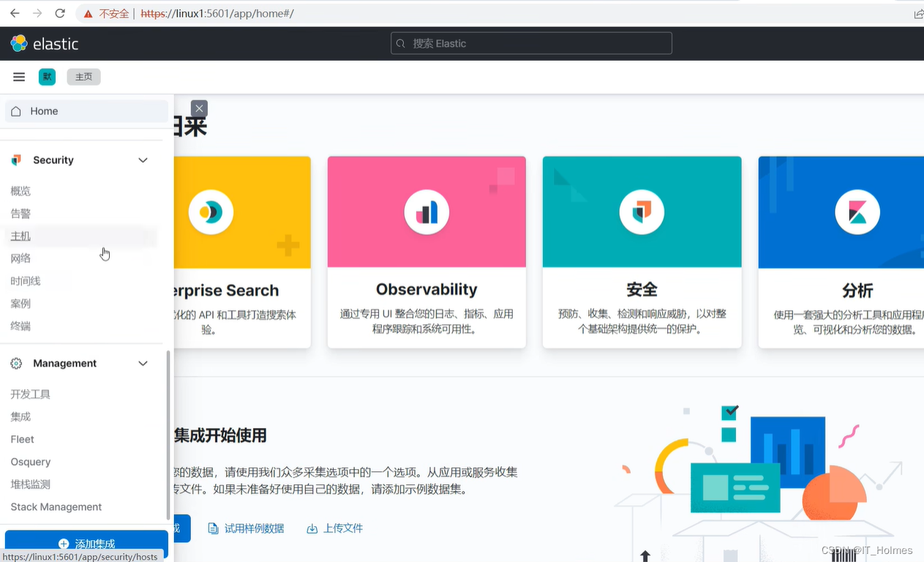
Task: Open the 分析 solution card title
Action: pos(857,291)
